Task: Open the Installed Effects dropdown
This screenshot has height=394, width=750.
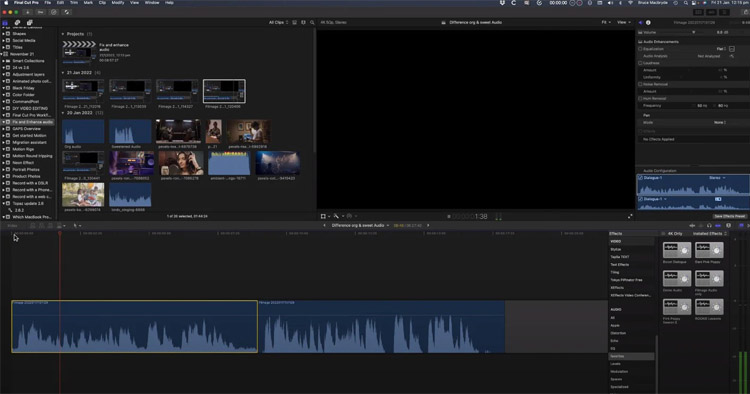Action: (x=710, y=233)
